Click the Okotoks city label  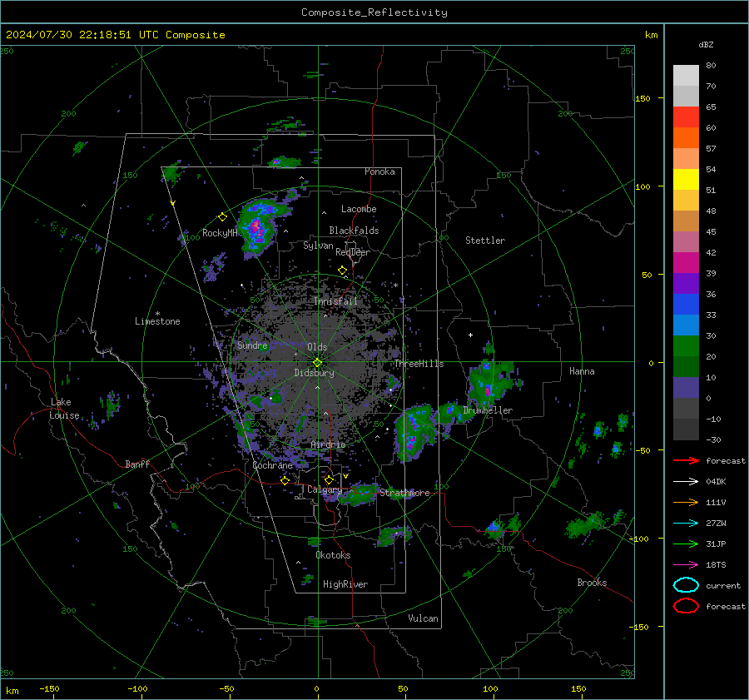(333, 555)
